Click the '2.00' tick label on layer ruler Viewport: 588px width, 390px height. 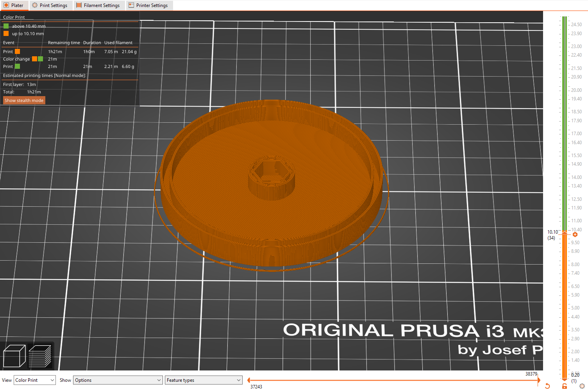[x=575, y=352]
